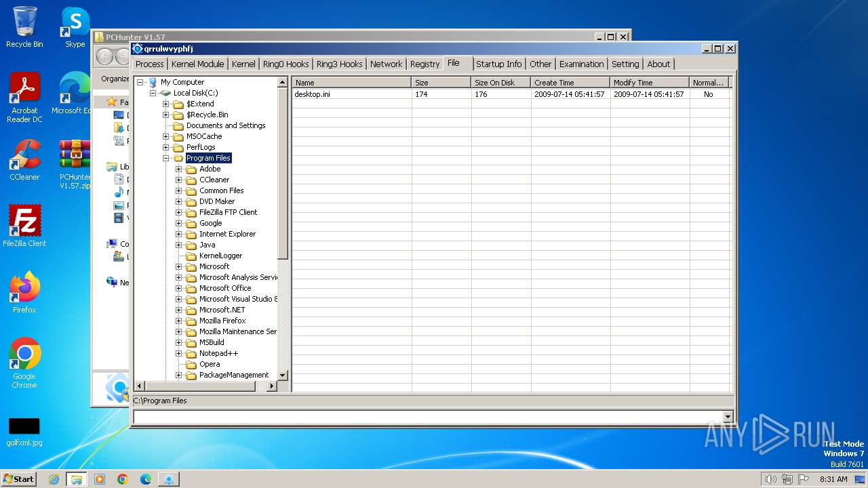Open the Action Center flag icon
This screenshot has height=488, width=868.
804,479
